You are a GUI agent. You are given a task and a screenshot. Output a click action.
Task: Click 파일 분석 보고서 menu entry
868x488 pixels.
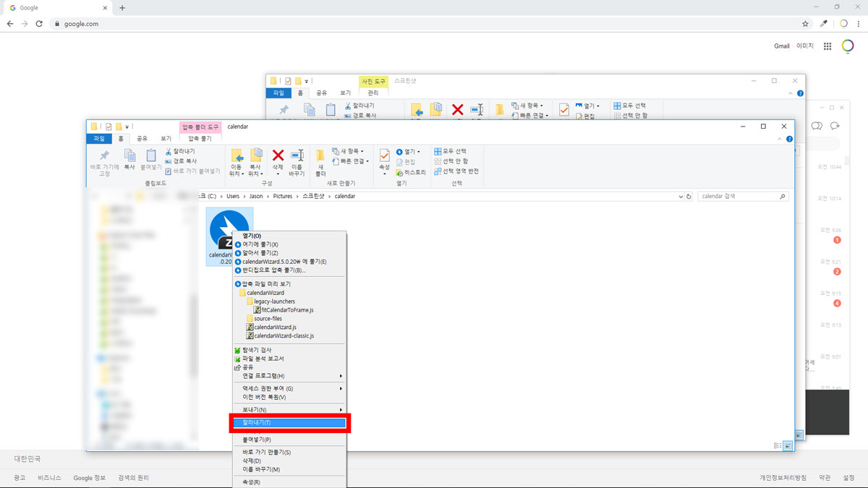pos(289,359)
